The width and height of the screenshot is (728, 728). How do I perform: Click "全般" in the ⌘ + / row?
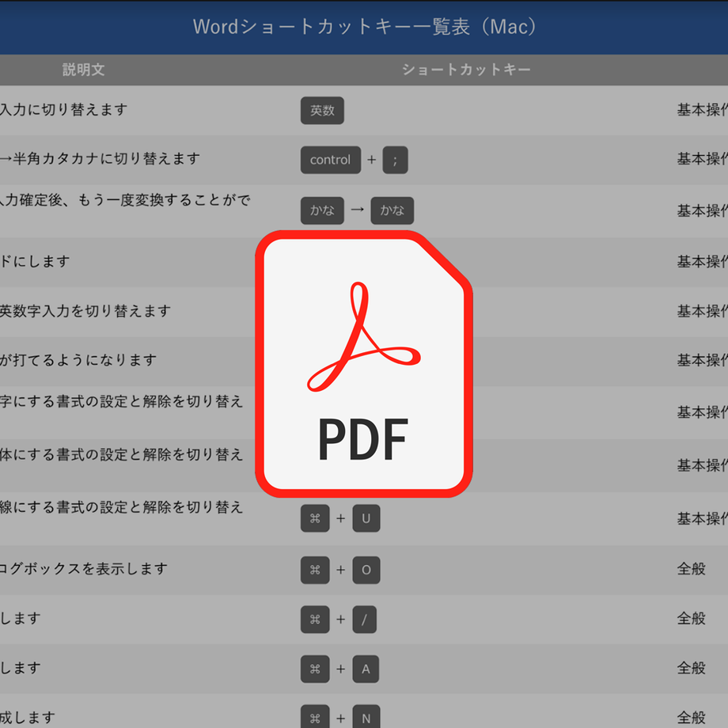point(692,618)
